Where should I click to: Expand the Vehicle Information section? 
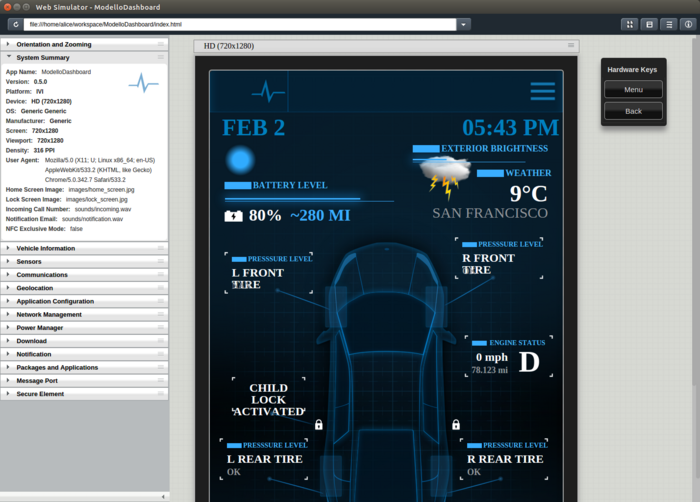(84, 248)
